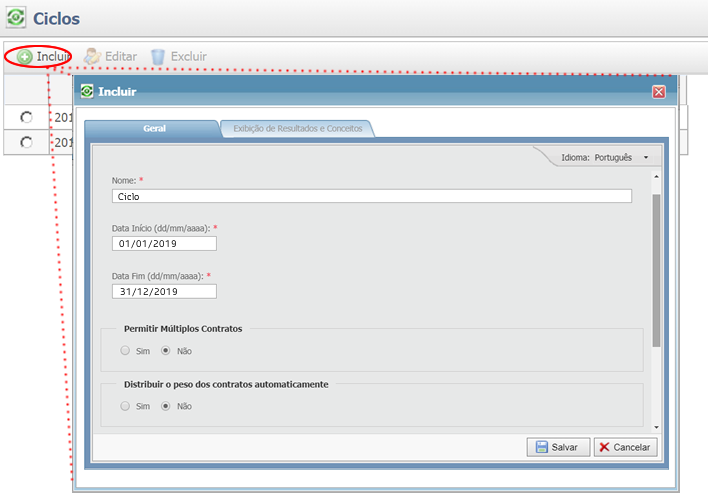Click the Editar user-pencil icon
This screenshot has height=493, width=708.
[93, 57]
